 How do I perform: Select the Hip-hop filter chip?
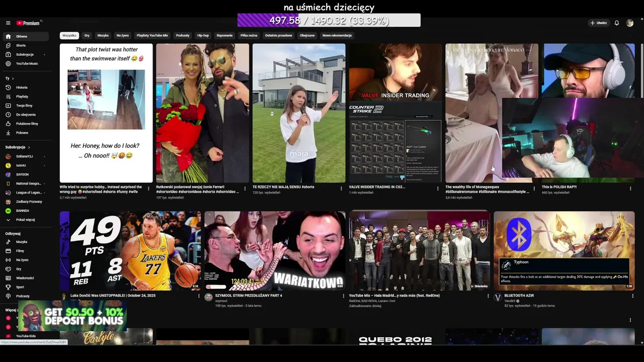(203, 36)
